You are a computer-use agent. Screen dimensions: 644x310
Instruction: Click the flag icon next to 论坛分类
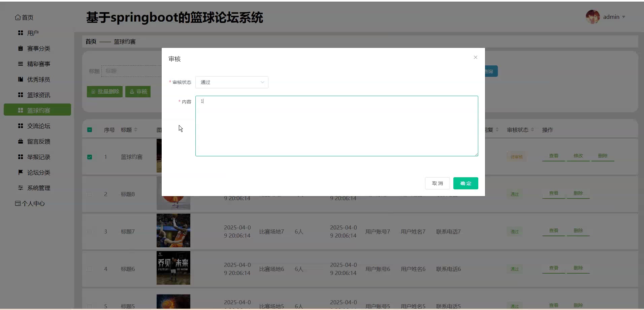pyautogui.click(x=21, y=173)
